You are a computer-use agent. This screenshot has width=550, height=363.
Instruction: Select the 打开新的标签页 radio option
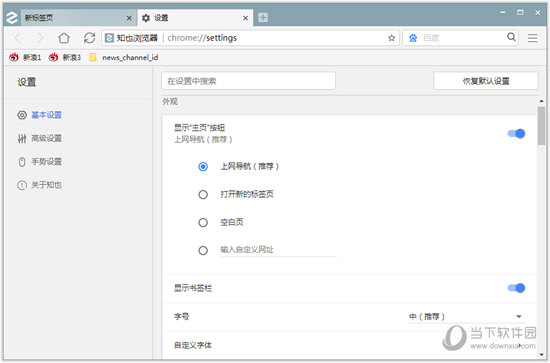coord(203,195)
